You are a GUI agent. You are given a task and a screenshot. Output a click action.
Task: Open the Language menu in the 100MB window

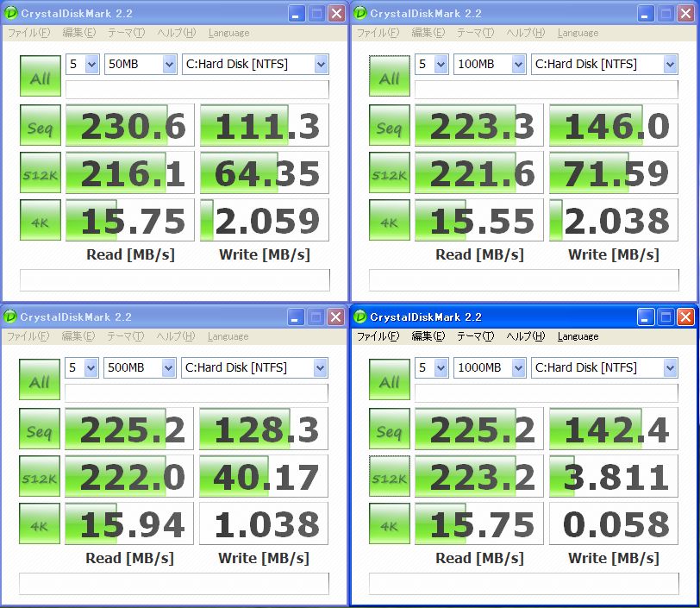[x=578, y=33]
